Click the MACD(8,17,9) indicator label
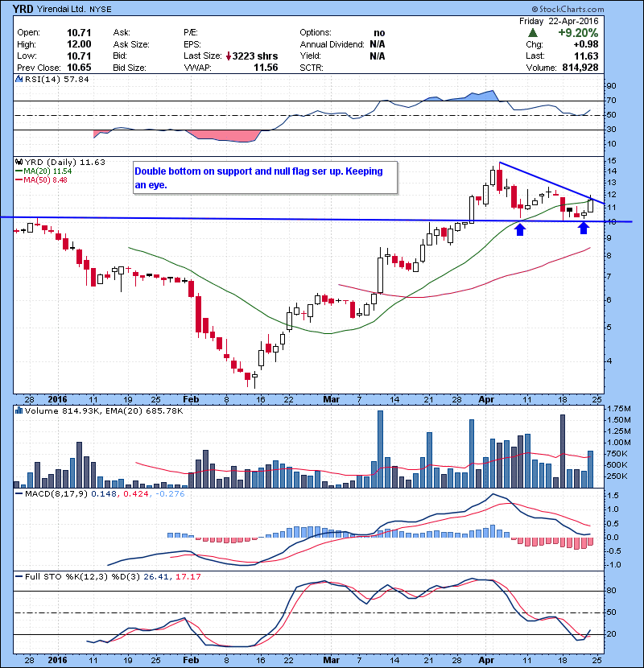 56,494
